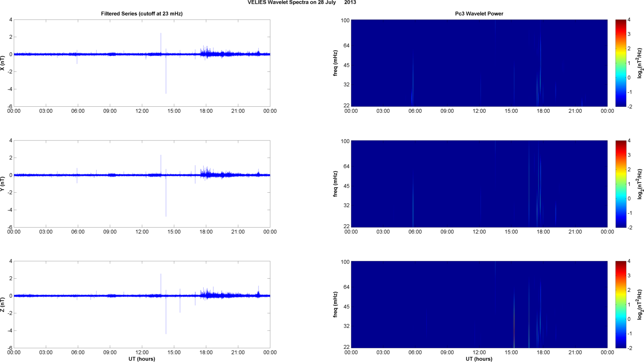Click the colorbar beside the X wavelet spectrogram

pos(621,63)
